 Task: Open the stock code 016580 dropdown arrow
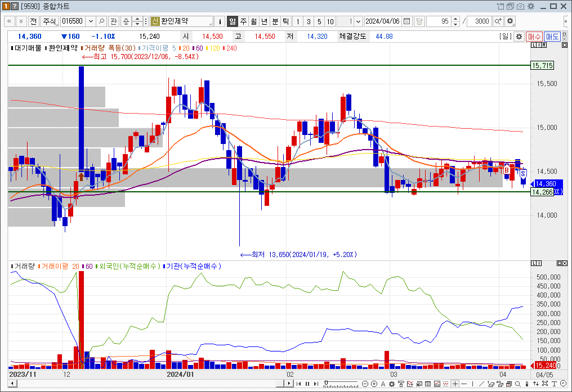pos(91,21)
